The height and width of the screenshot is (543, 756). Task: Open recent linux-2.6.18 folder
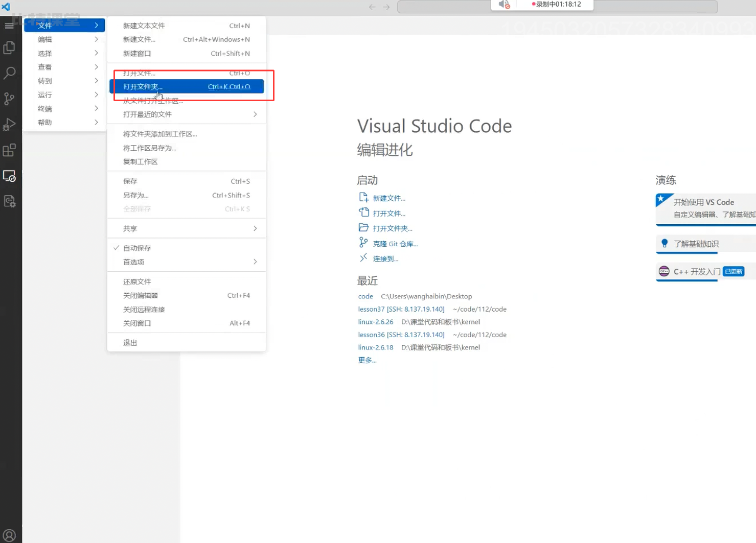tap(376, 347)
